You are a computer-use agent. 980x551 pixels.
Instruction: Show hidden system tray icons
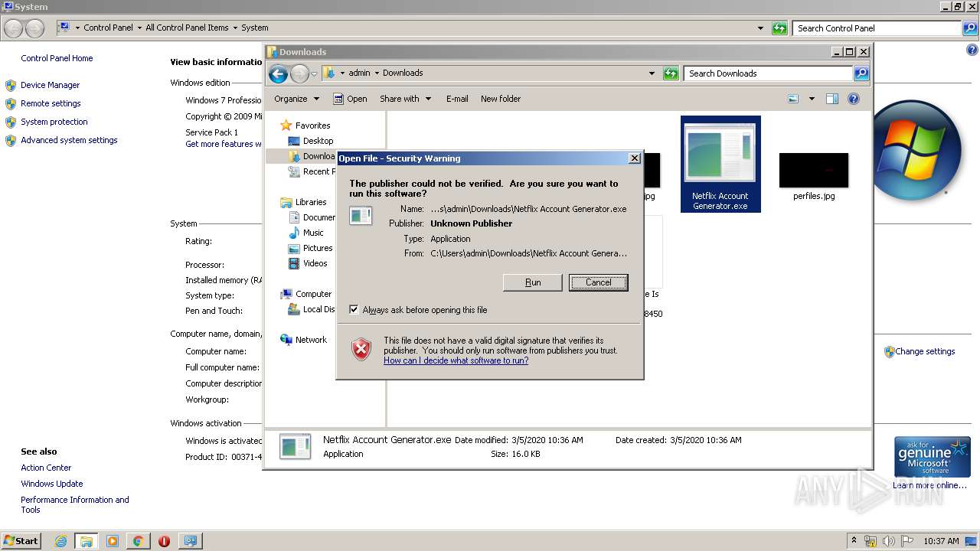pos(854,540)
